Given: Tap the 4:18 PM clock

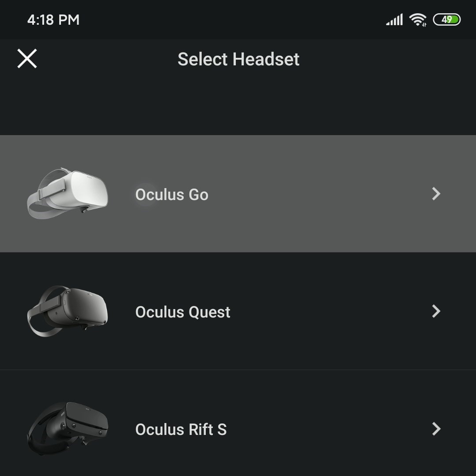Looking at the screenshot, I should coord(53,20).
